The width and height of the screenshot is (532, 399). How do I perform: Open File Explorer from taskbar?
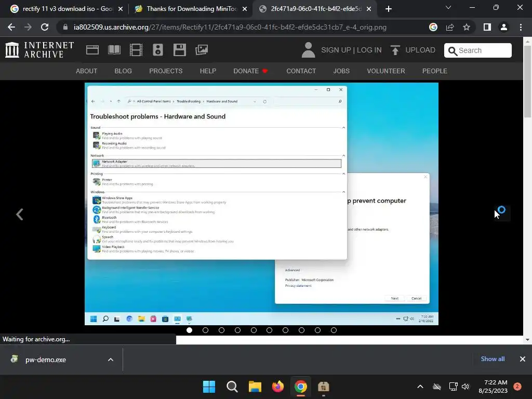[x=255, y=387]
